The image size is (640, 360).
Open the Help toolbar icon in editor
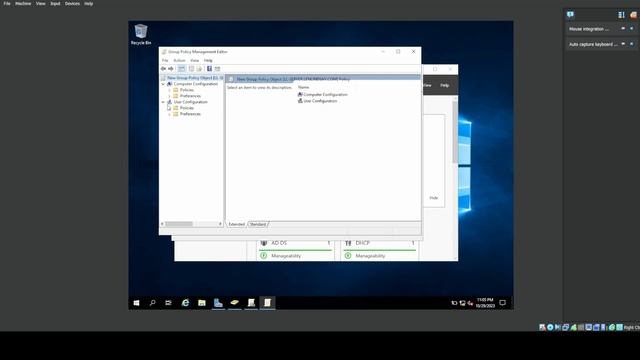[209, 69]
